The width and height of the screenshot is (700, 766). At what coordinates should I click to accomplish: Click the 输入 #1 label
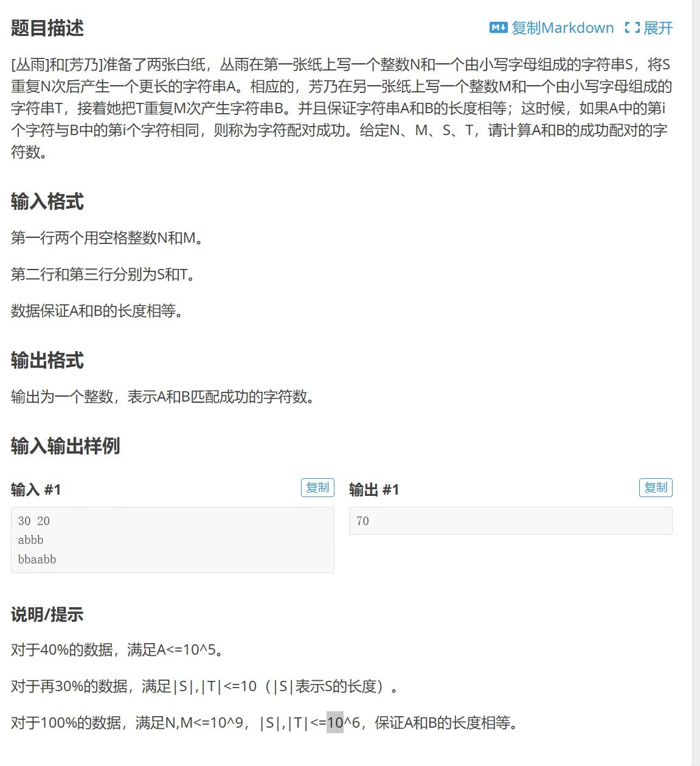pos(36,489)
